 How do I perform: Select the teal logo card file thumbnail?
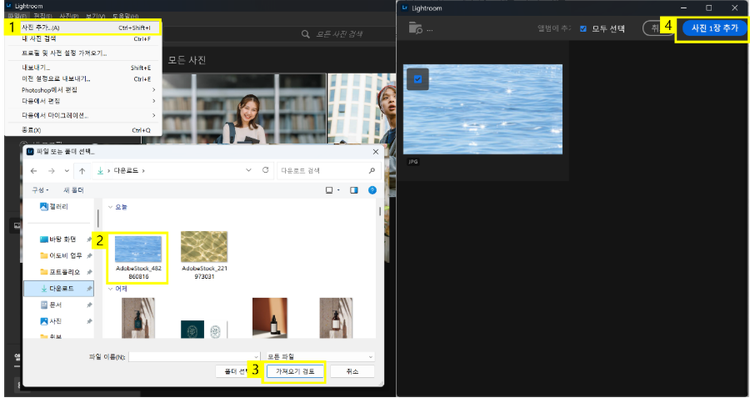(204, 330)
